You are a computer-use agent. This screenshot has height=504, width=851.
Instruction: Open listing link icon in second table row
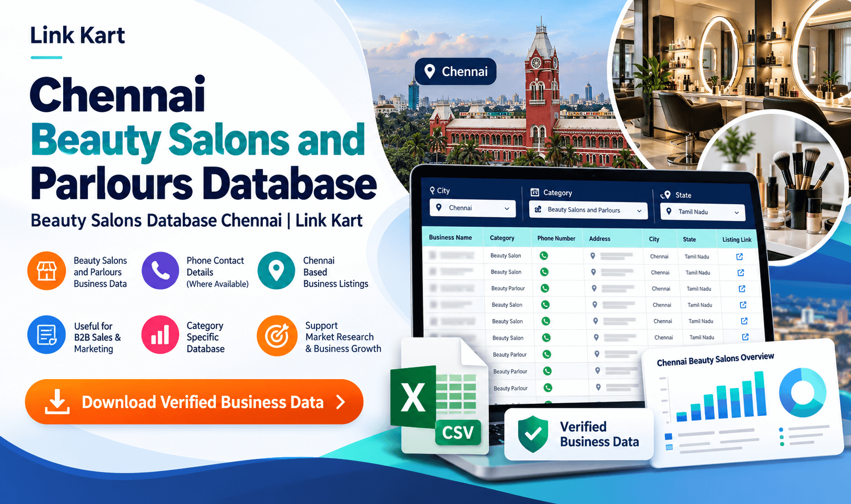[x=740, y=273]
